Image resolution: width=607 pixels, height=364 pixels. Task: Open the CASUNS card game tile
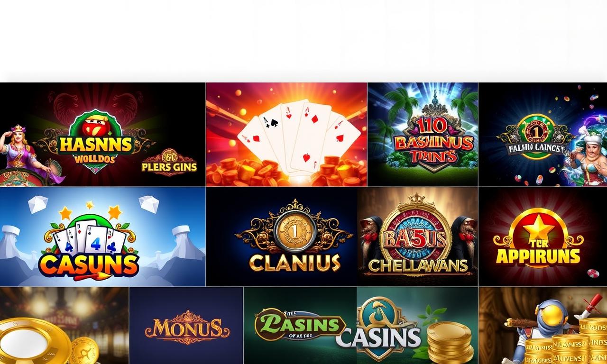tap(102, 237)
